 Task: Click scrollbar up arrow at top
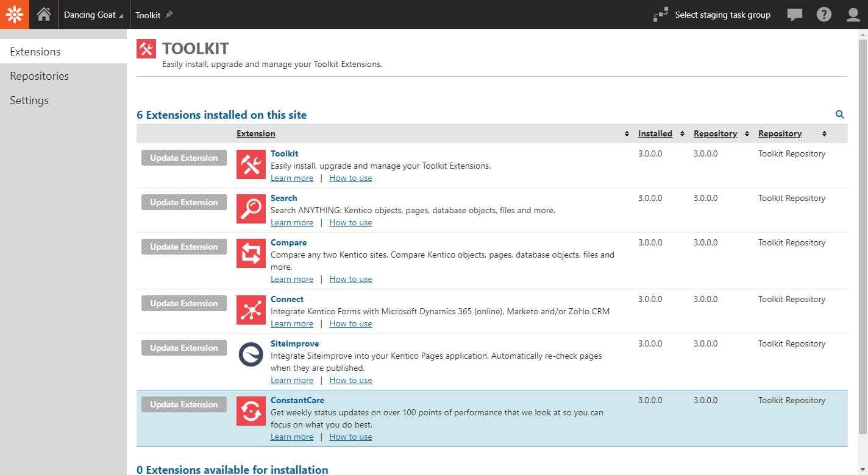863,34
